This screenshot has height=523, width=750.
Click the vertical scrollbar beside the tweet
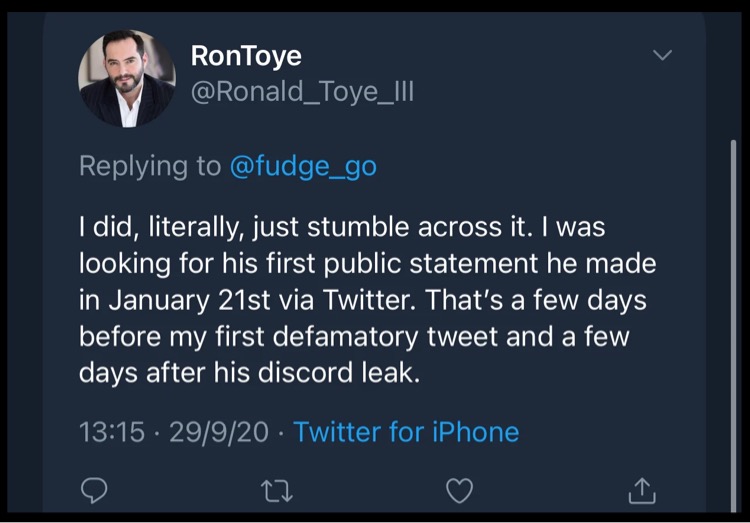(733, 325)
